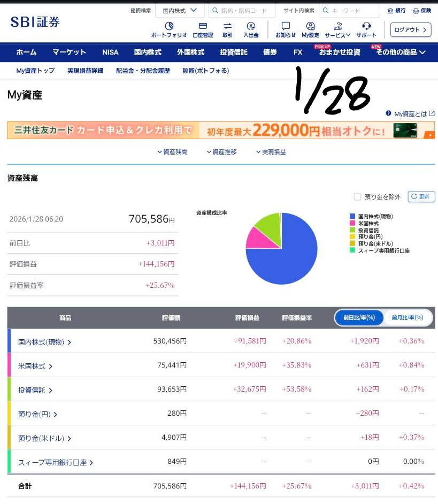Screen dimensions: 438x504
Task: Click the 口座管理 account management icon
Action: (203, 26)
